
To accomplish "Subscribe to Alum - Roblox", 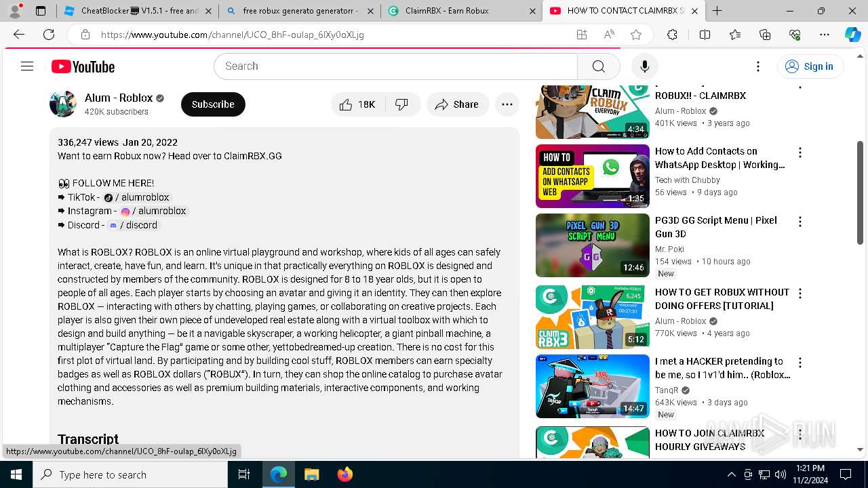I will tap(213, 104).
